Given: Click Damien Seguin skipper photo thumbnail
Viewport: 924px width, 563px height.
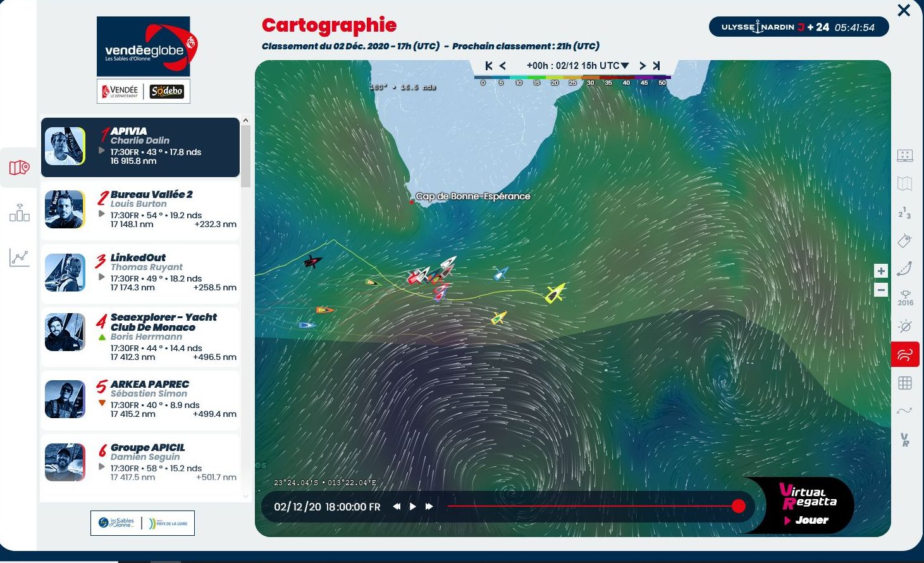Looking at the screenshot, I should (x=65, y=462).
